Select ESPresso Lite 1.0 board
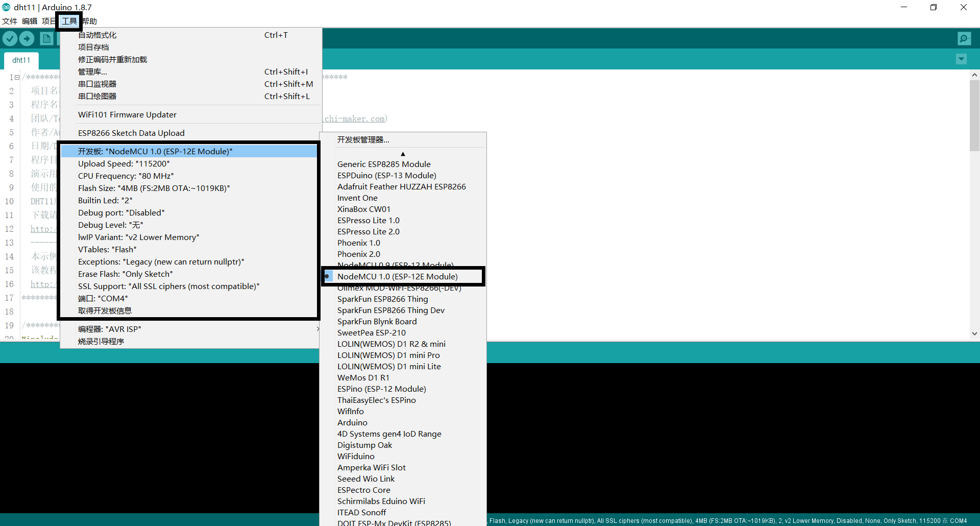Screen dimensions: 980x526 click(x=403, y=221)
